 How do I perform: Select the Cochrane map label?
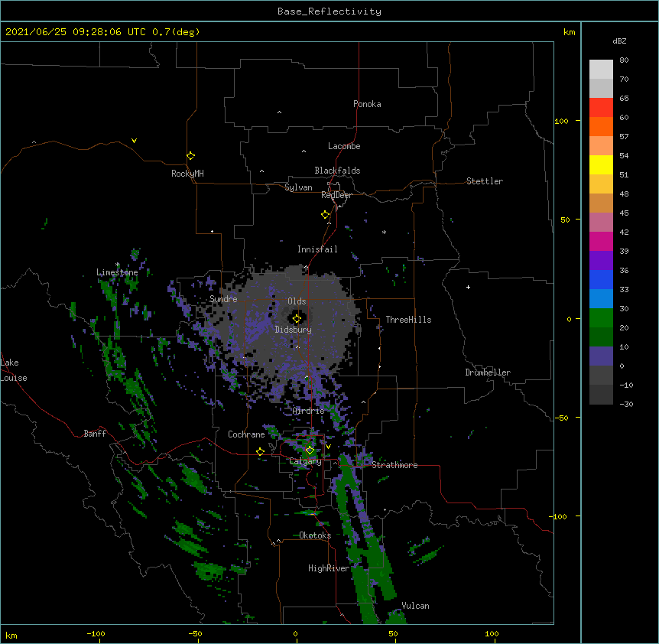click(246, 434)
